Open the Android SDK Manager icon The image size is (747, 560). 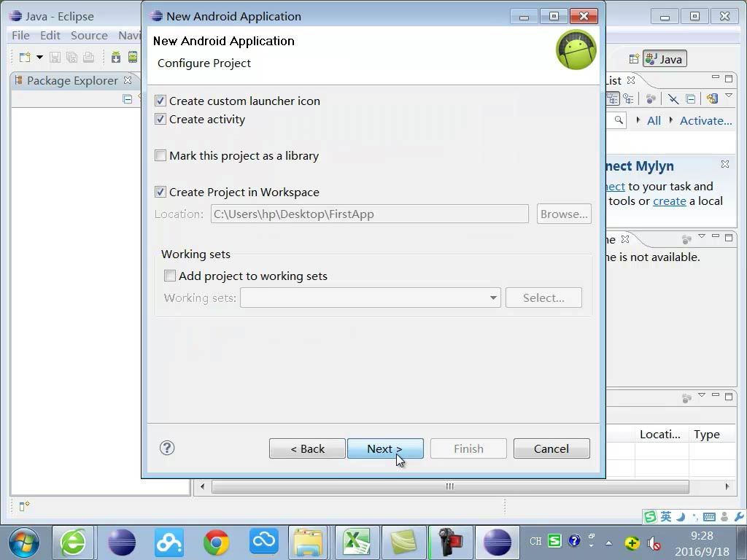[116, 58]
